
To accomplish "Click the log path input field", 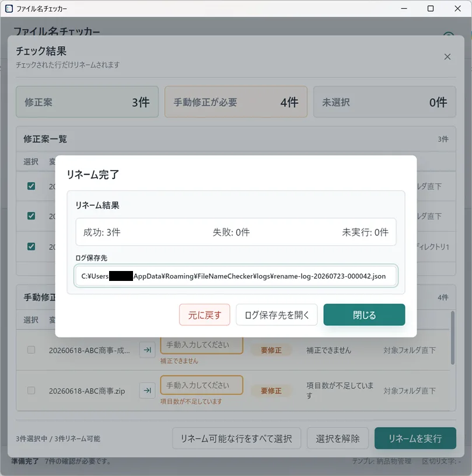I will coord(236,276).
